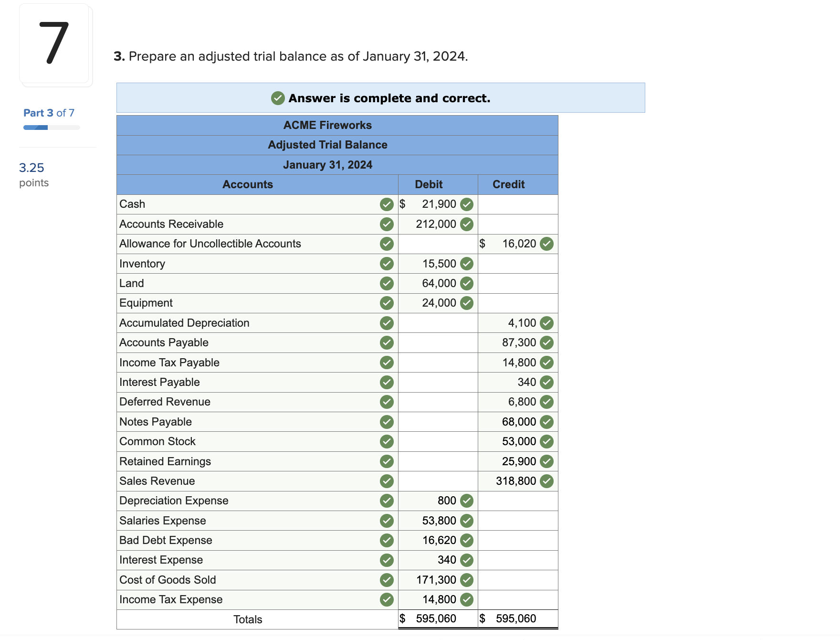Click the check mark in the Interest Expense debit cell
840x640 pixels.
tap(467, 560)
